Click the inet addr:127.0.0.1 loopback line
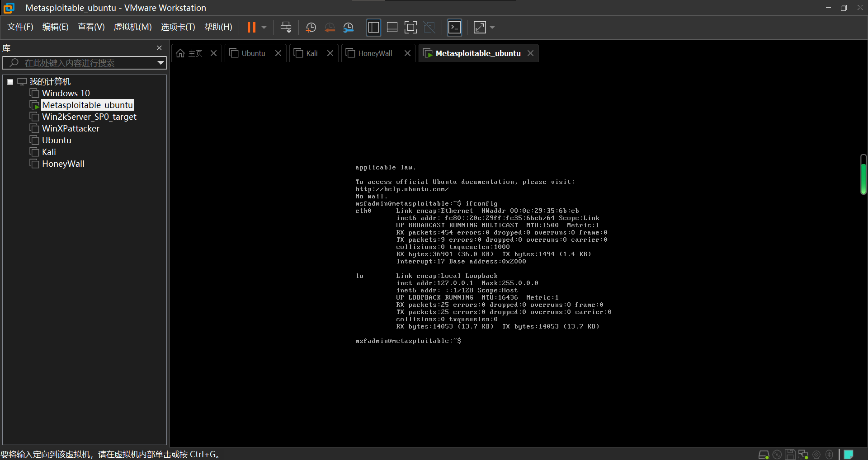Viewport: 868px width, 460px height. pyautogui.click(x=467, y=283)
